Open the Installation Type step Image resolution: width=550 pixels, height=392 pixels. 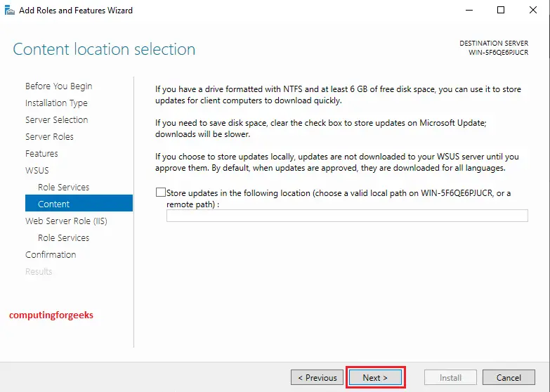[56, 103]
